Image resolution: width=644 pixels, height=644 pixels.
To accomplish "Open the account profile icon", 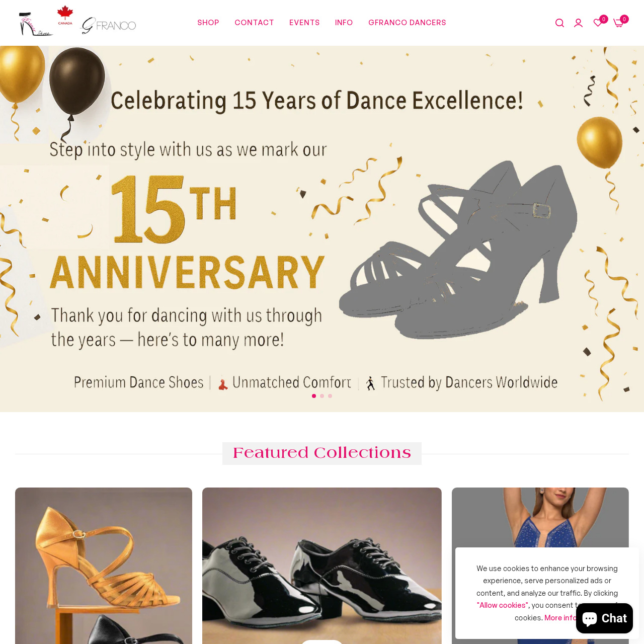I will pyautogui.click(x=578, y=23).
